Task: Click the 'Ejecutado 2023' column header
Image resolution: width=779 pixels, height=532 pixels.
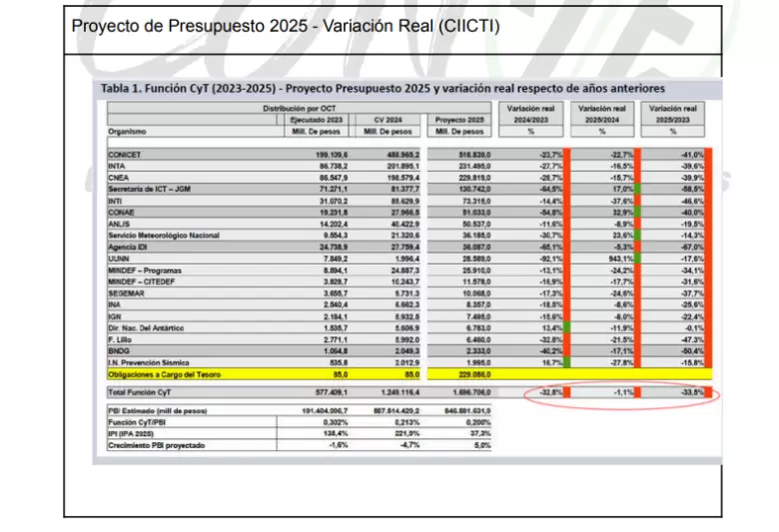Action: [x=317, y=120]
